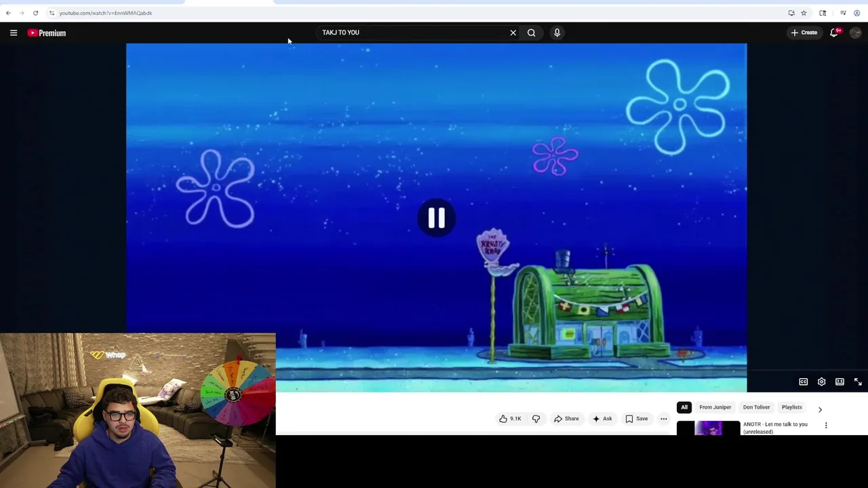
Task: Select the From Juniper chip
Action: click(715, 407)
